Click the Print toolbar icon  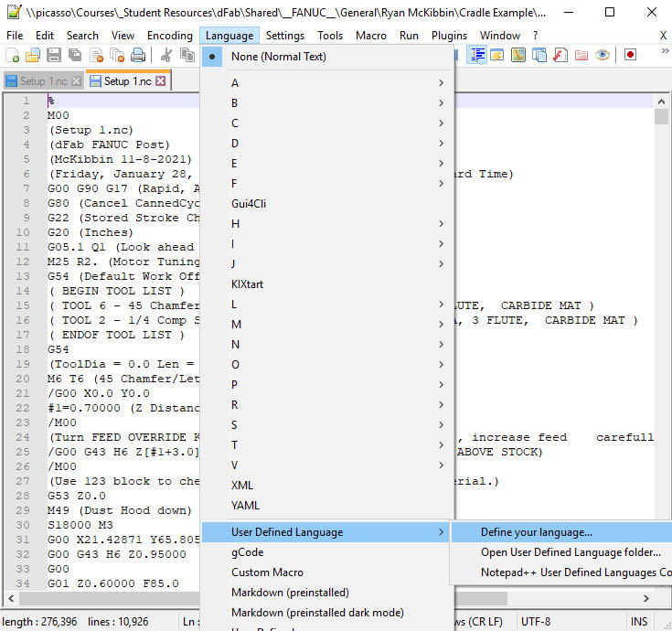pyautogui.click(x=138, y=55)
